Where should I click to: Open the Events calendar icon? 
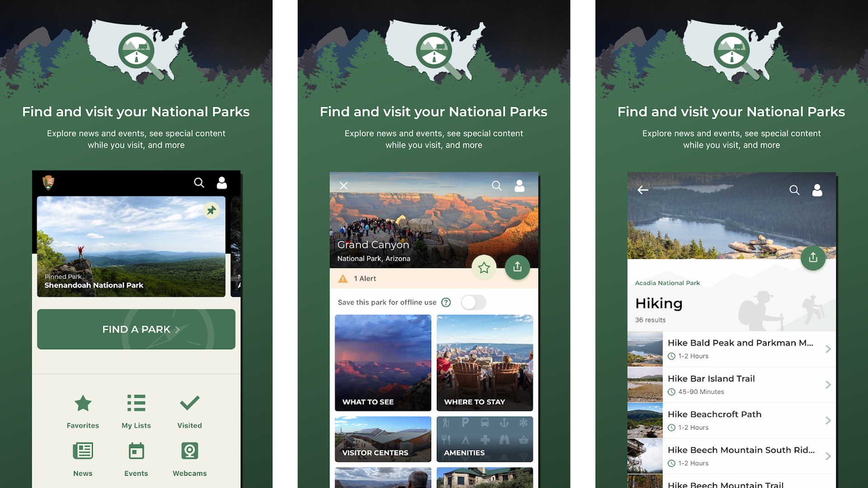pos(136,450)
